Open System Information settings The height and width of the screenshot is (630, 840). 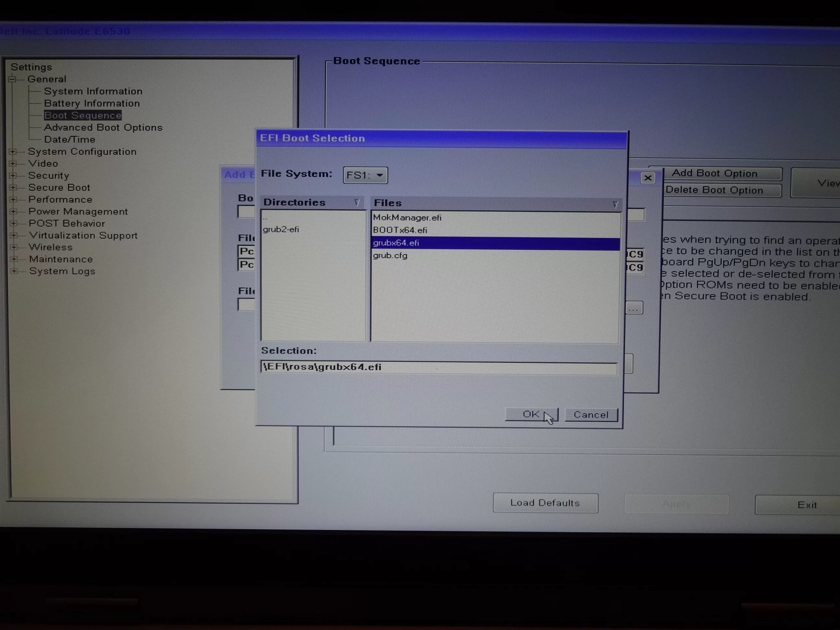(x=93, y=91)
